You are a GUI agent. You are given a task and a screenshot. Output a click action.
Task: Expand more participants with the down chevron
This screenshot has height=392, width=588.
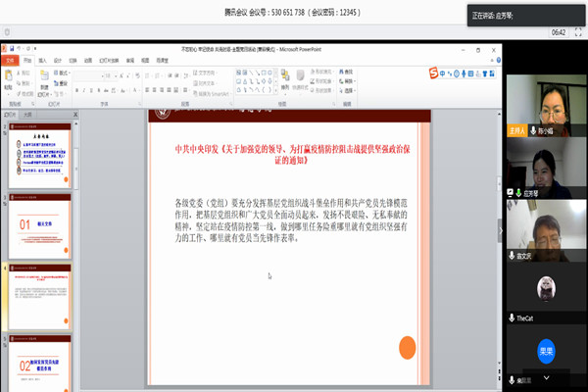pyautogui.click(x=545, y=377)
